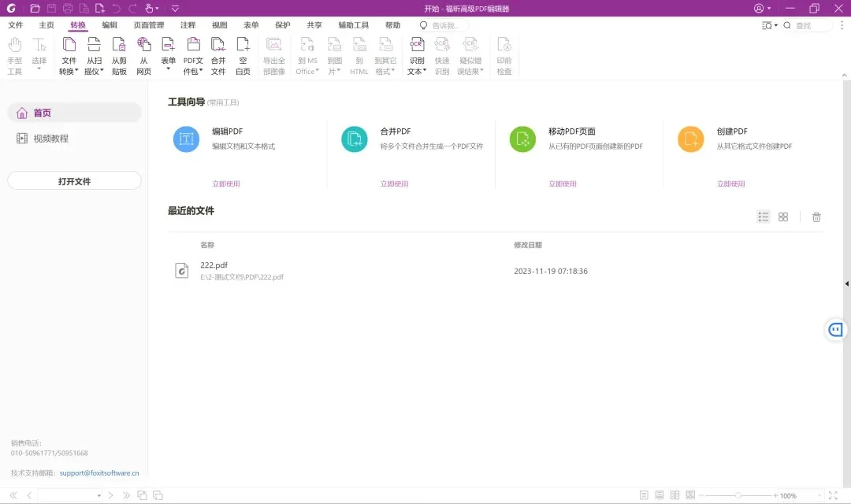This screenshot has width=851, height=504.
Task: Expand the right side panel arrow
Action: 846,283
